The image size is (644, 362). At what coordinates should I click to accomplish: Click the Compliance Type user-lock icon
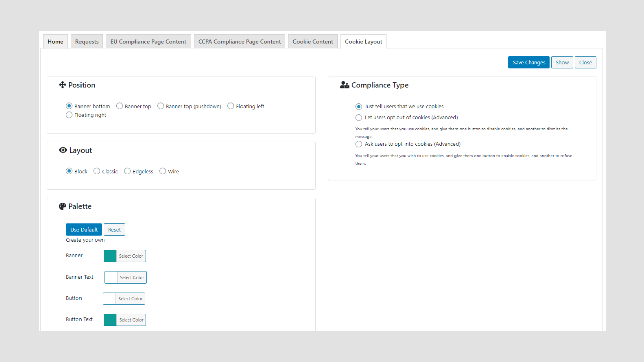click(x=344, y=85)
